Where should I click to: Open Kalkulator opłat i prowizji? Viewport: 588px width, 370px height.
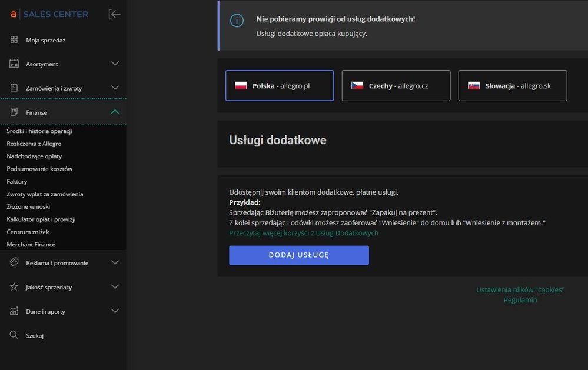pyautogui.click(x=41, y=219)
